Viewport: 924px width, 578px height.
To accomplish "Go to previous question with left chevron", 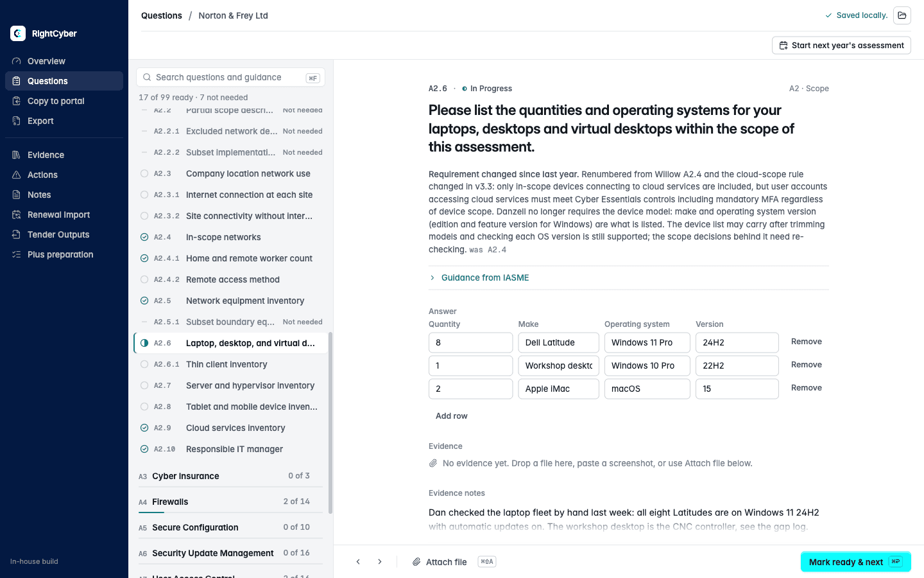I will [x=358, y=562].
